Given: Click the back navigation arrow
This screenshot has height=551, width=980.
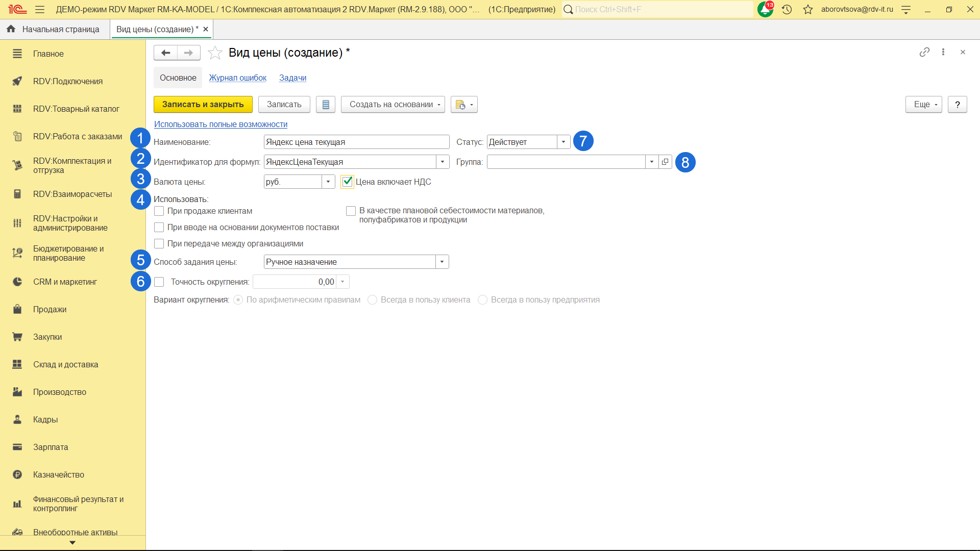Looking at the screenshot, I should coord(165,53).
